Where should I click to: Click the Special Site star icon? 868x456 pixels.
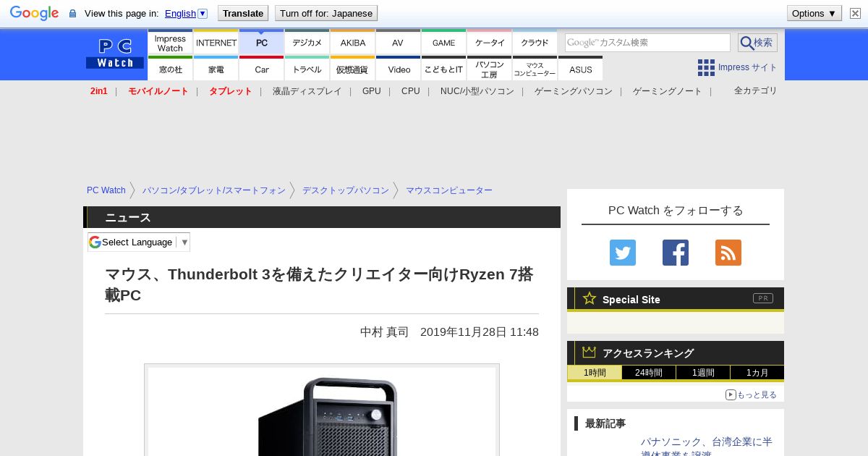click(590, 298)
